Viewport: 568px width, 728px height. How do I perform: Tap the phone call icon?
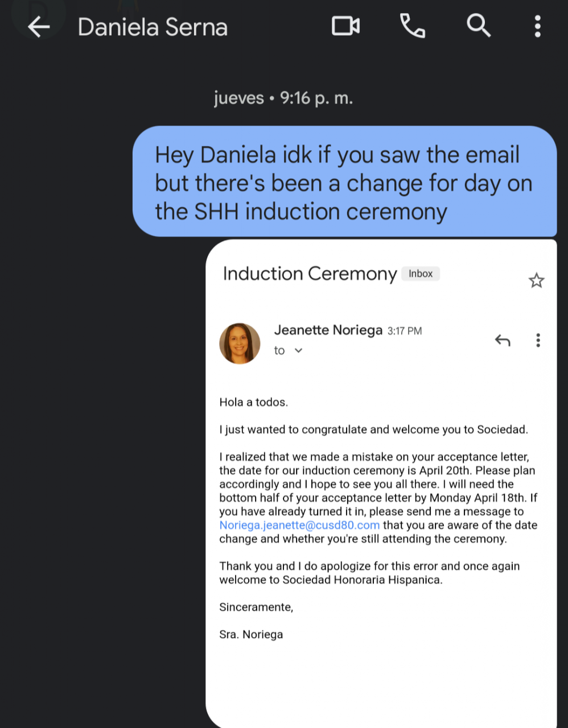coord(413,26)
